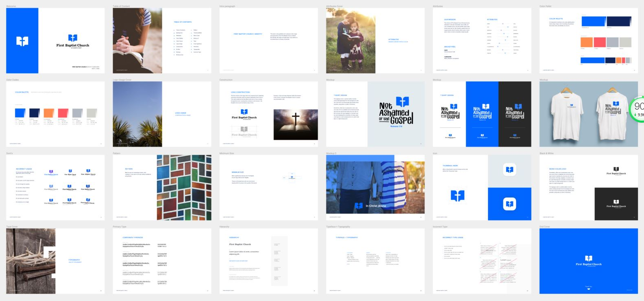Click the white rounded app icon on blue background
The image size is (644, 301).
pyautogui.click(x=509, y=204)
